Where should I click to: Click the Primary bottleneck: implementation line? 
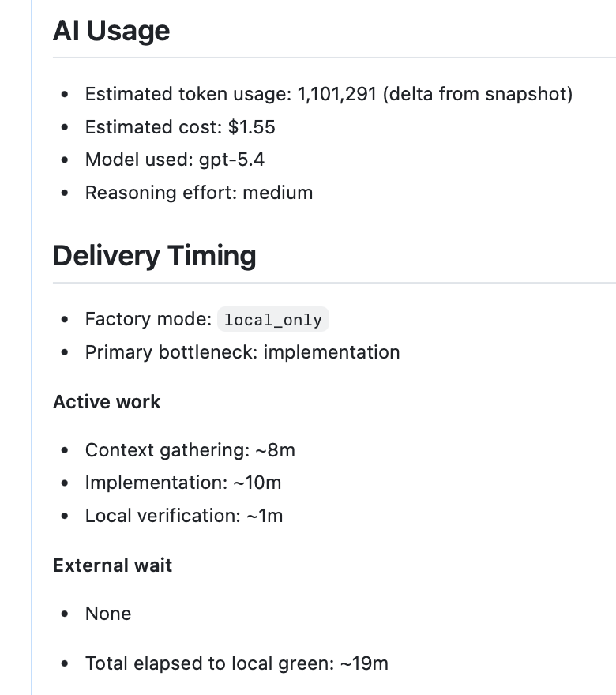(242, 352)
